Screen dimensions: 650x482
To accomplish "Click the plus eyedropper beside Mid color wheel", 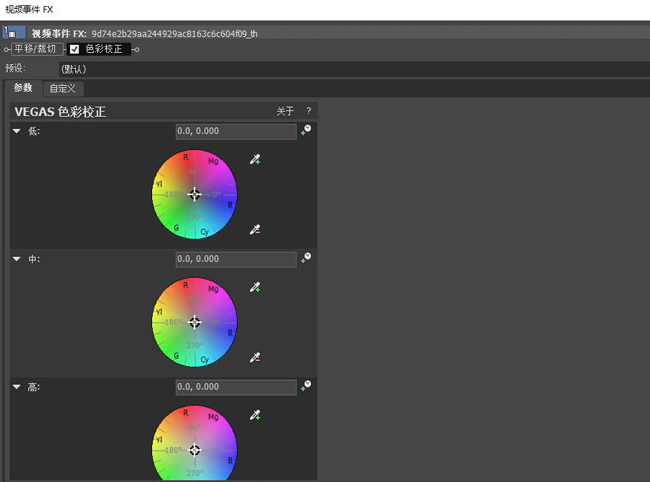I will pyautogui.click(x=255, y=287).
